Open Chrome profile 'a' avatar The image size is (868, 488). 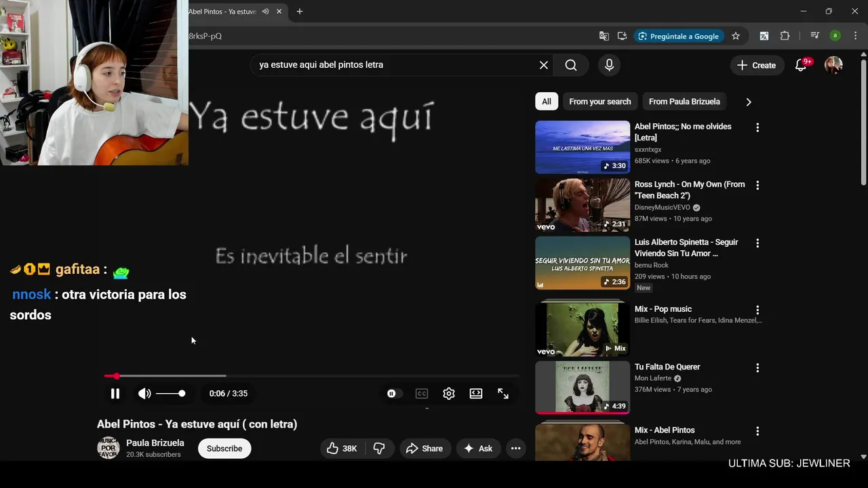[x=835, y=36]
